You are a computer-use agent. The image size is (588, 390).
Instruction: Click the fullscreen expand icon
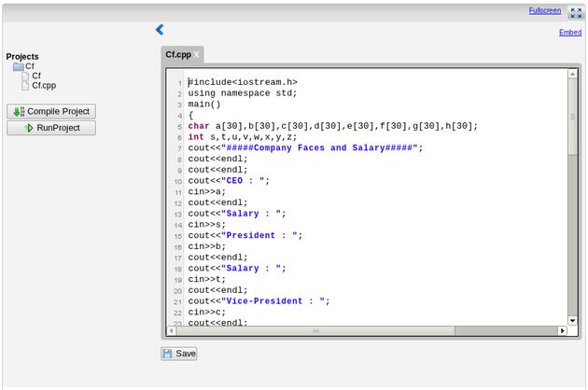point(575,13)
